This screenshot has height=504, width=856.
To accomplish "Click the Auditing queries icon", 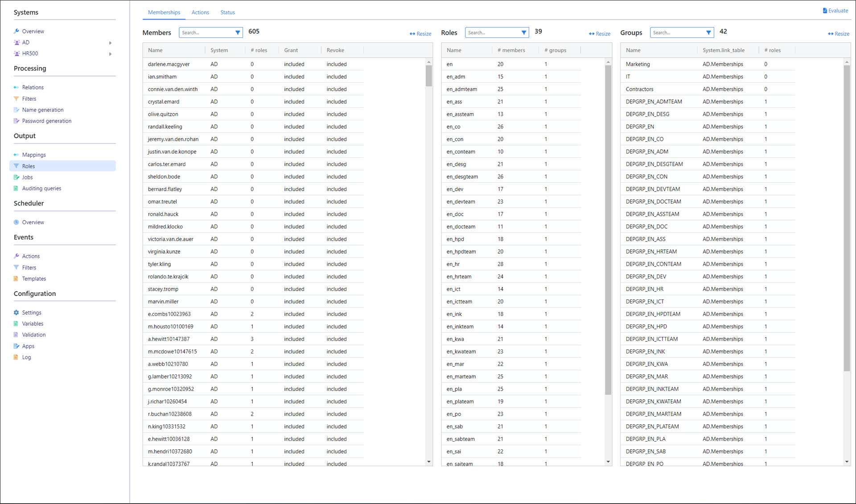I will pos(16,188).
